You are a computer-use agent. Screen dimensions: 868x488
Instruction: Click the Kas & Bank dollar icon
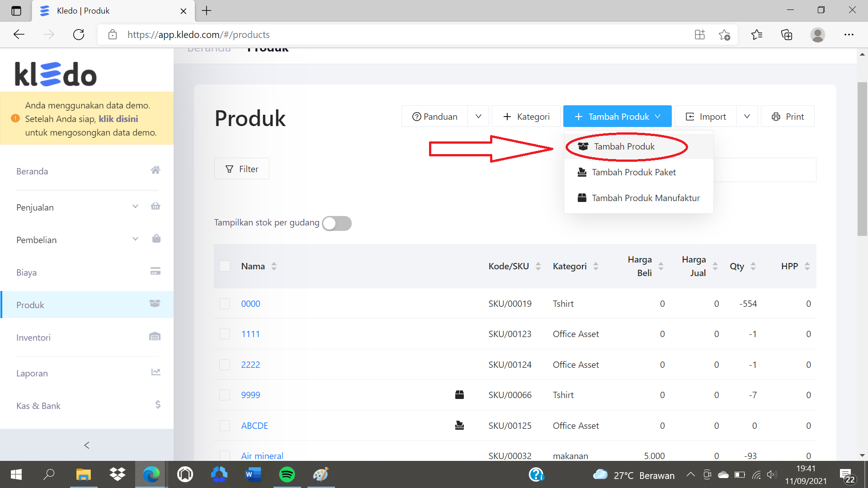tap(157, 404)
